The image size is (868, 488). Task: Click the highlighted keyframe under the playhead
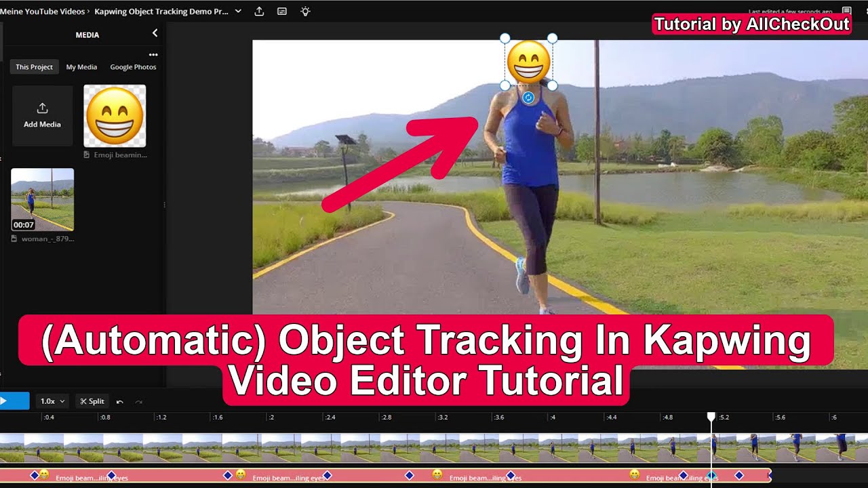[711, 475]
